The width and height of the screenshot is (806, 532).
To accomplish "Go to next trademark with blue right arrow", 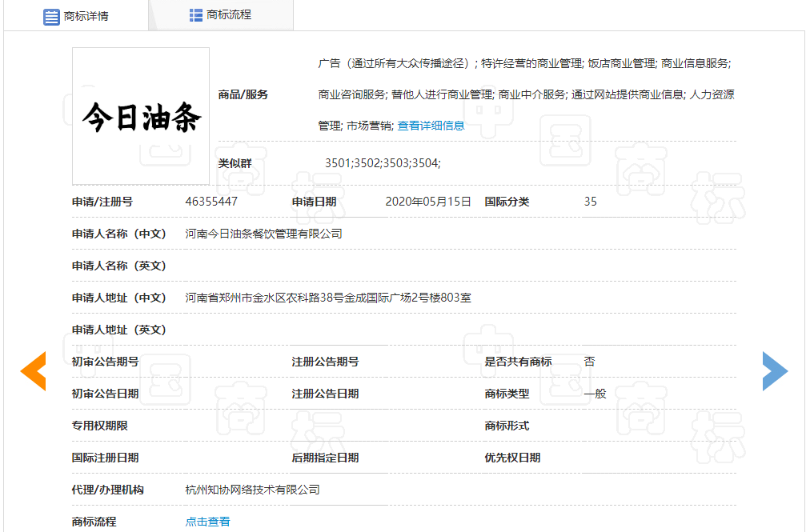I will pyautogui.click(x=774, y=371).
